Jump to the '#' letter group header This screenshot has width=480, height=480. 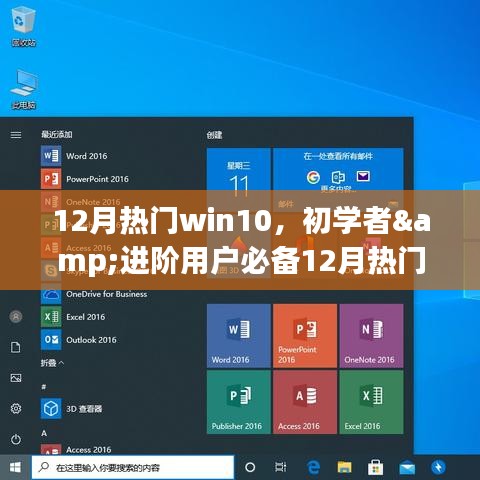[44, 387]
